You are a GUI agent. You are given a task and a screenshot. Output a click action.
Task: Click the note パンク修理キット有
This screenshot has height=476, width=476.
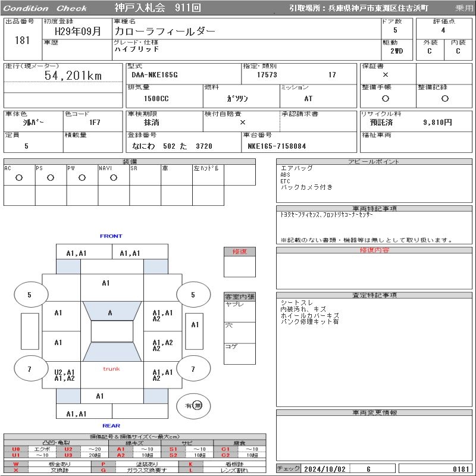click(x=309, y=322)
